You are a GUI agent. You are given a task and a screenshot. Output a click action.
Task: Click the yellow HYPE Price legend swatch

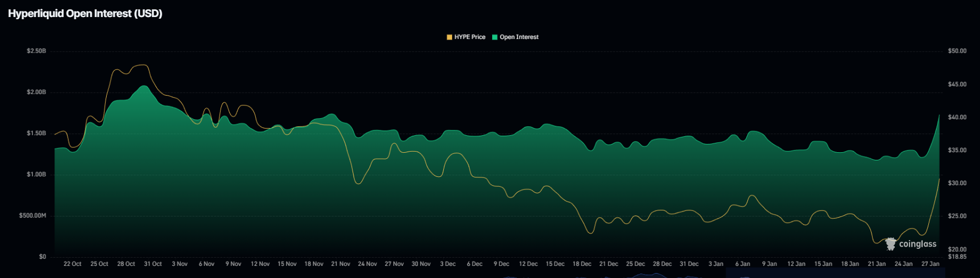tap(449, 37)
